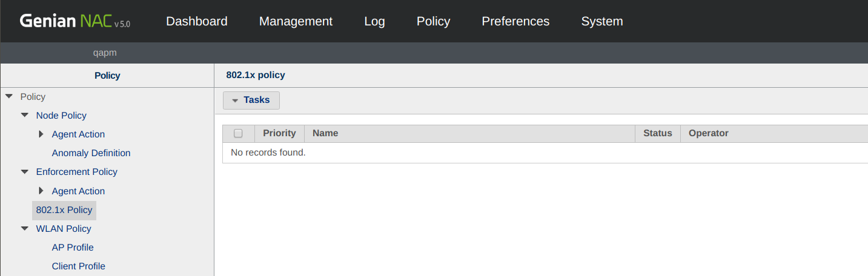Expand Agent Action arrow under Node Policy
868x276 pixels.
click(41, 134)
